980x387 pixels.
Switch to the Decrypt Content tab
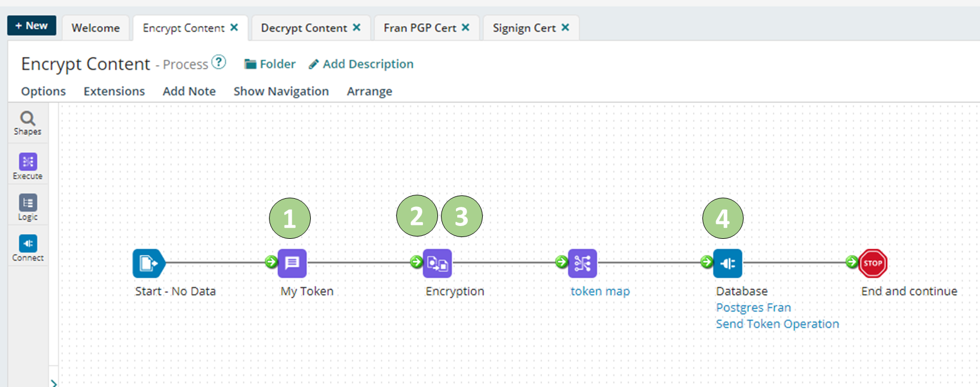tap(304, 27)
